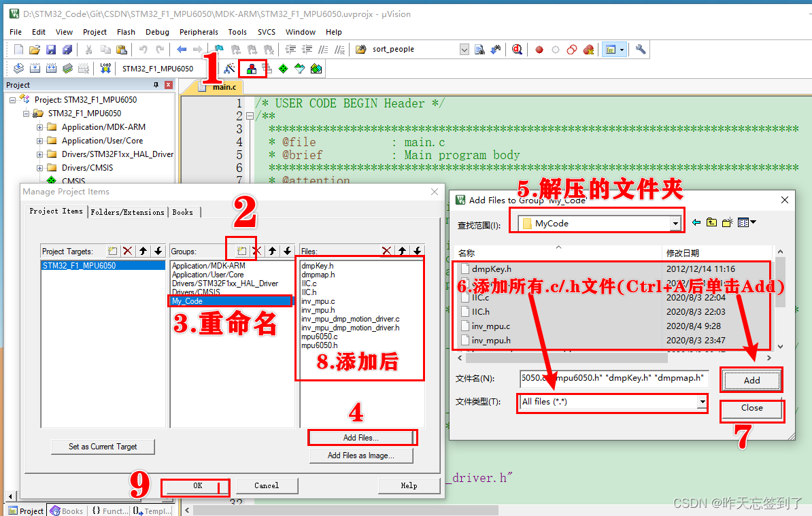Confirm Manage Project Items with OK

(198, 485)
